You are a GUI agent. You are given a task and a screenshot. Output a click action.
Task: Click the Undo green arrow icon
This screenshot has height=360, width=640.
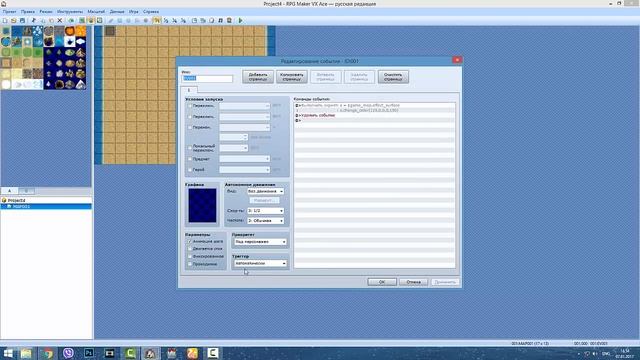71,20
